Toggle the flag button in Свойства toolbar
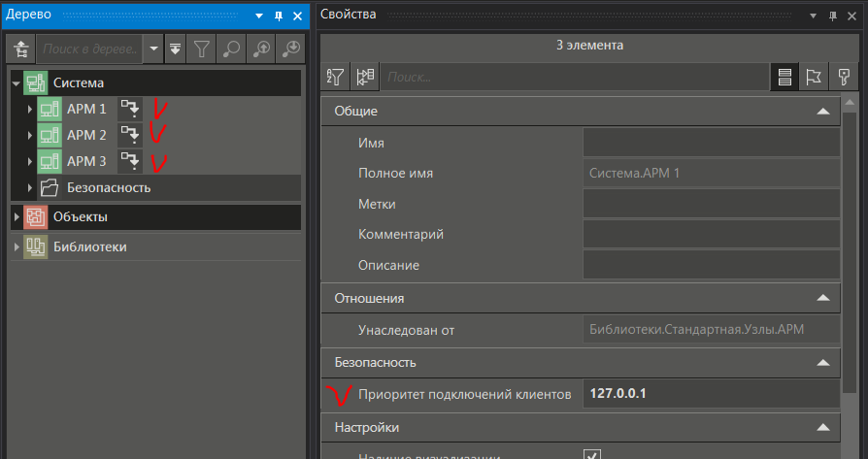The image size is (868, 459). 814,77
